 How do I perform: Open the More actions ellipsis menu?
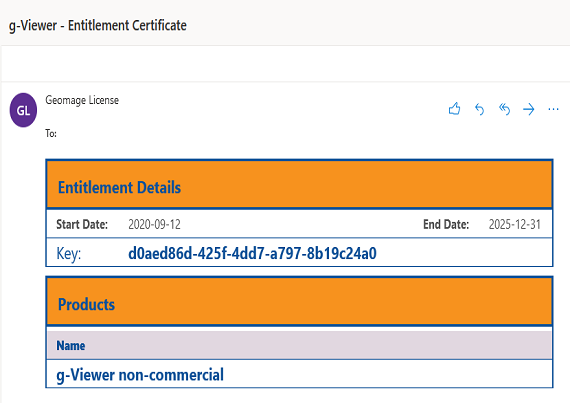coord(553,109)
